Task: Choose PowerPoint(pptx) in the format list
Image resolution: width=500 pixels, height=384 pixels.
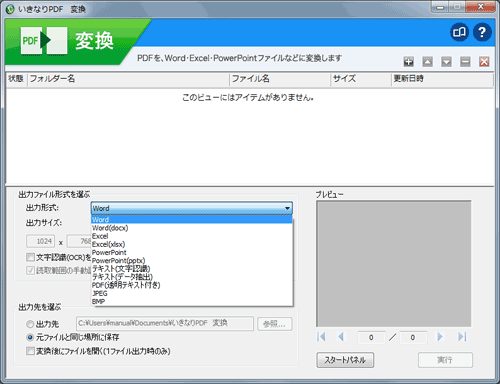Action: 192,261
